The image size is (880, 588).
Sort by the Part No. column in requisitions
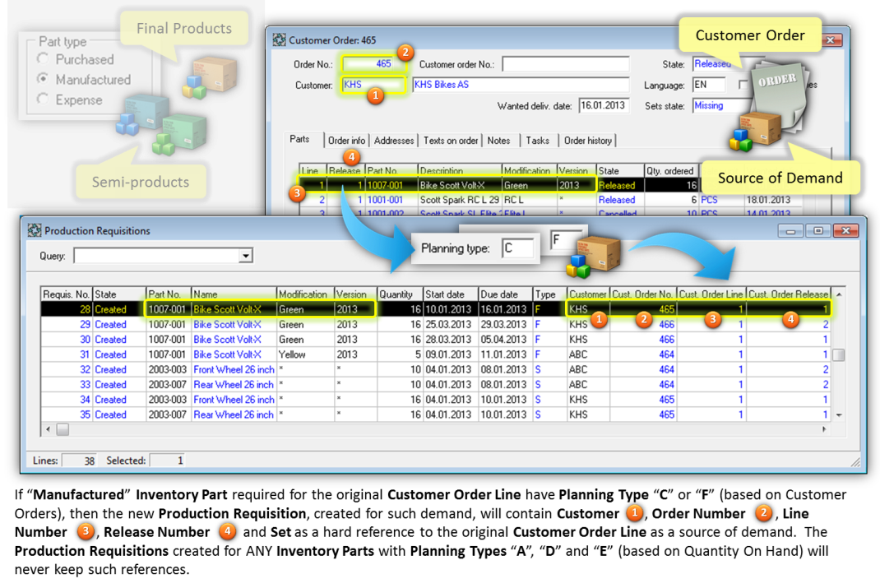tap(169, 294)
